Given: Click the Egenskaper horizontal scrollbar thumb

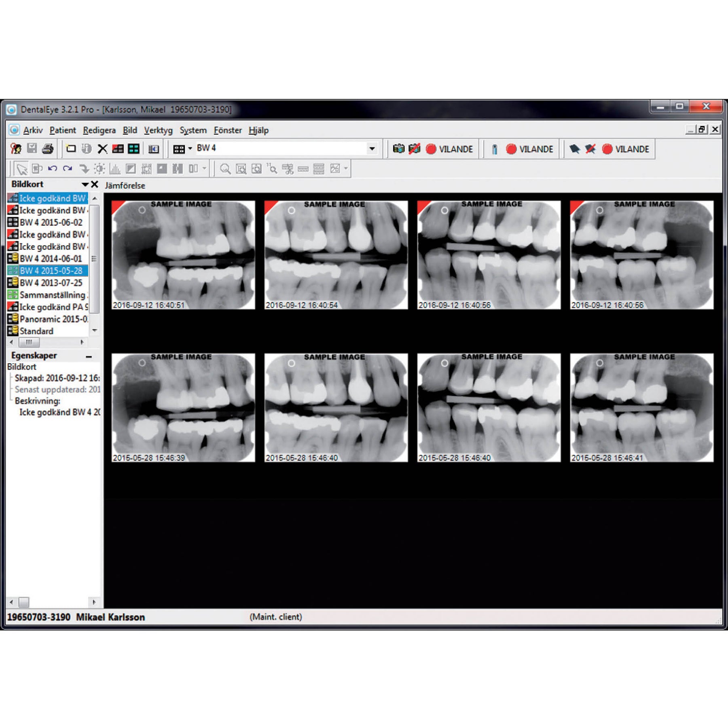Looking at the screenshot, I should (24, 602).
